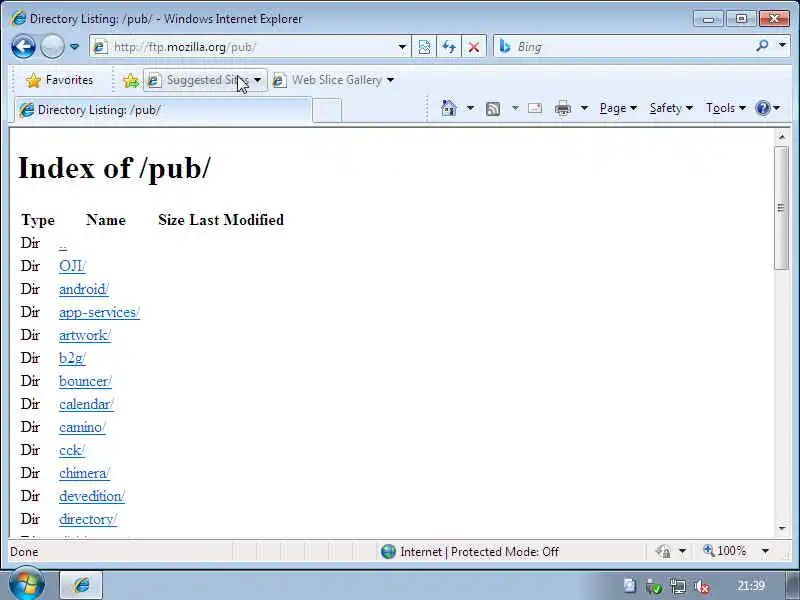The height and width of the screenshot is (600, 800).
Task: Open the Favorites star button
Action: coord(60,80)
